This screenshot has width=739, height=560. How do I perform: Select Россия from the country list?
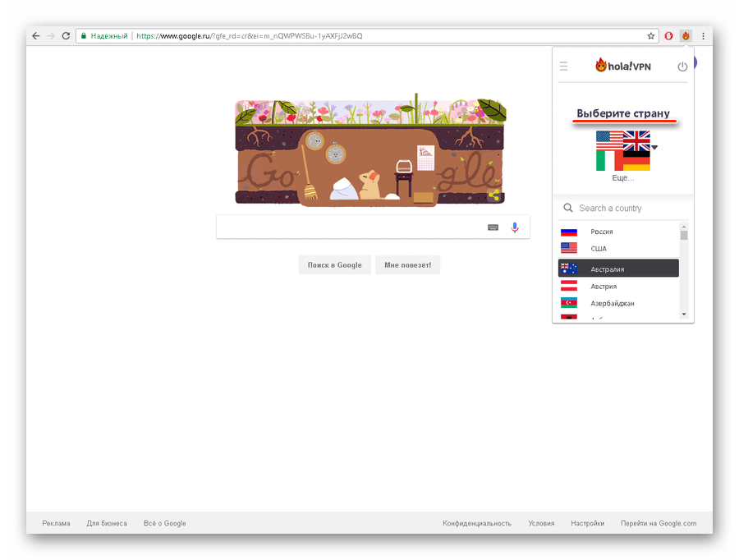point(602,232)
